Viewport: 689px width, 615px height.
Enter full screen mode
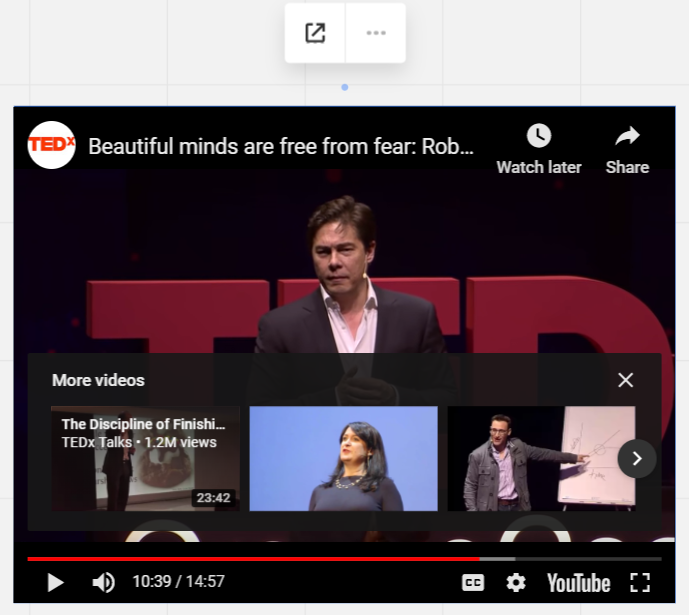point(640,582)
